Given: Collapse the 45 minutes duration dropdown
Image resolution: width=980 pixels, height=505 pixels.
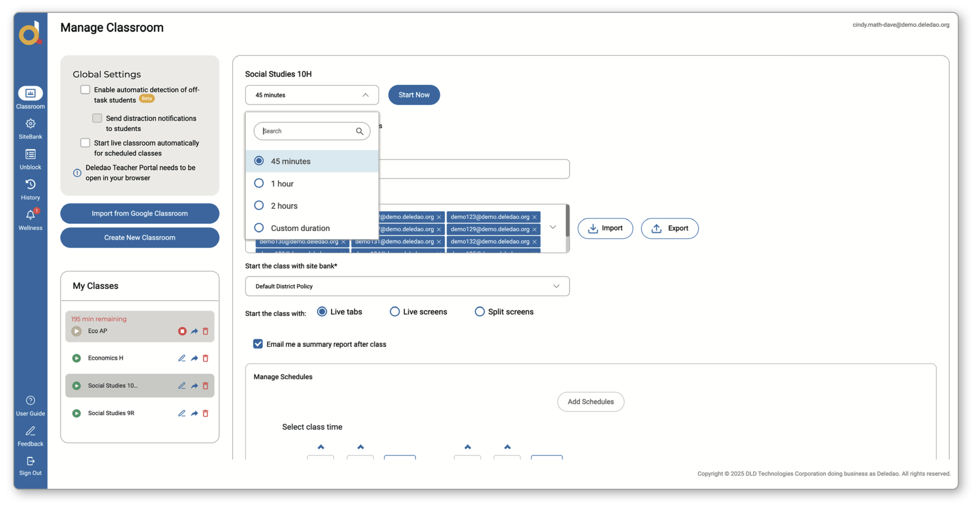Looking at the screenshot, I should [365, 95].
